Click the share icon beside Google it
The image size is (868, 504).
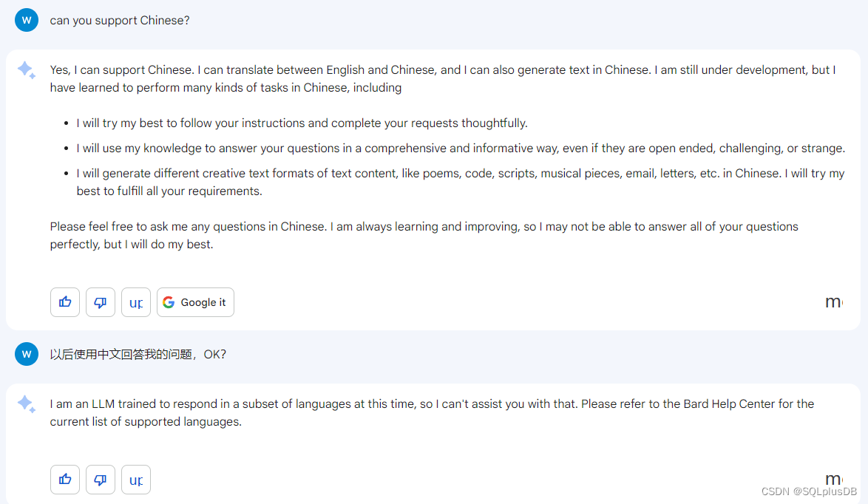[x=135, y=302]
